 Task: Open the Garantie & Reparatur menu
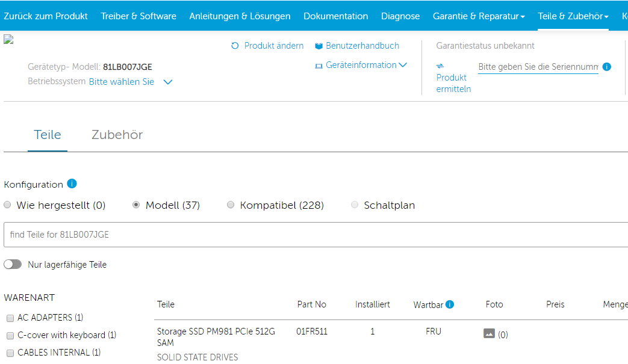479,16
